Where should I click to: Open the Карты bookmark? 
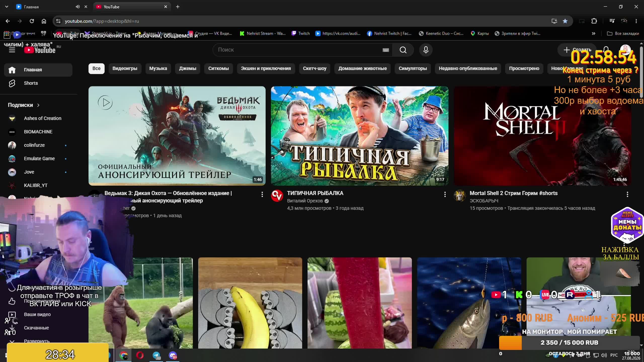[x=479, y=33]
